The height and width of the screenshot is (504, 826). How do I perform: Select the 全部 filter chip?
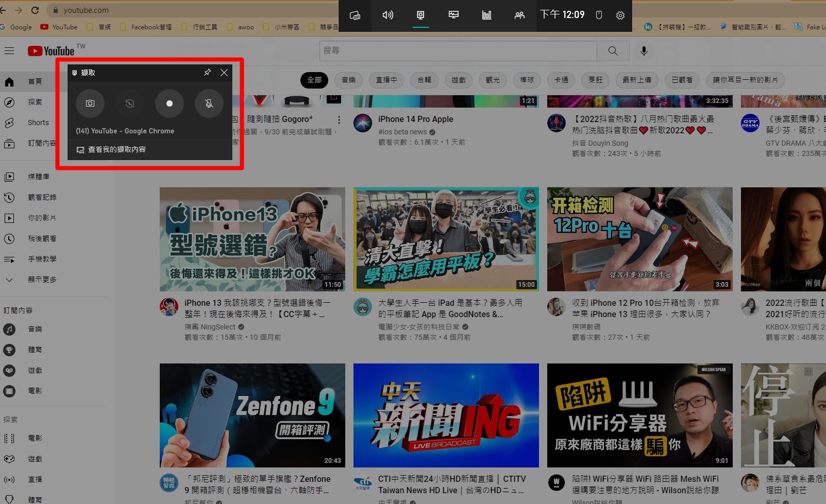pos(314,80)
